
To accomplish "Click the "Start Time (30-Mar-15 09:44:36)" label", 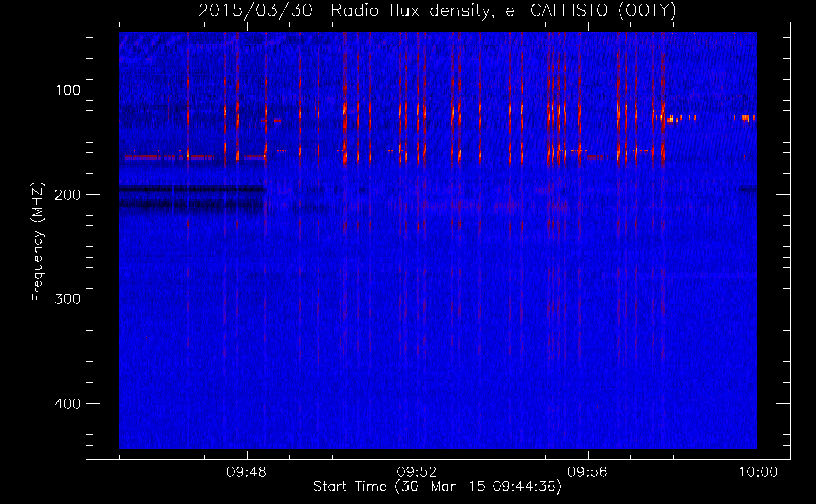I will 437,487.
